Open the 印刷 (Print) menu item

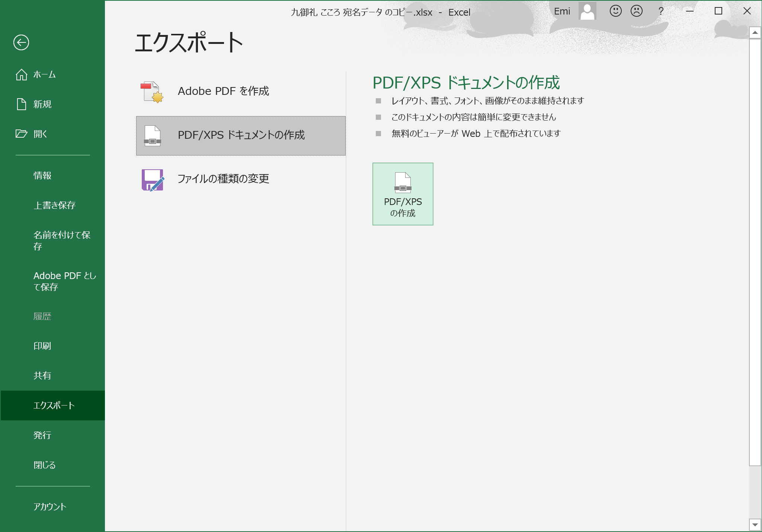[42, 346]
